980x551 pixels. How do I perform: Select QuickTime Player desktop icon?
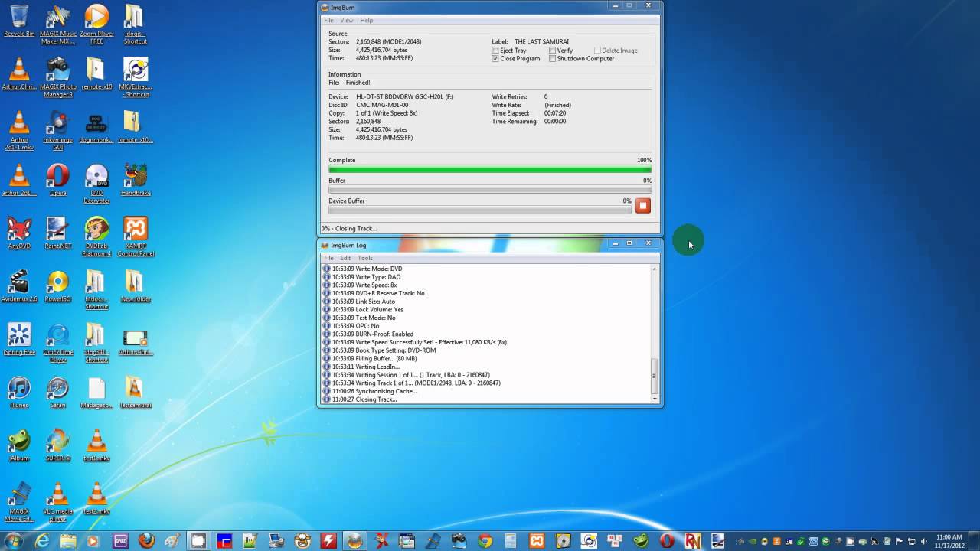click(x=57, y=342)
